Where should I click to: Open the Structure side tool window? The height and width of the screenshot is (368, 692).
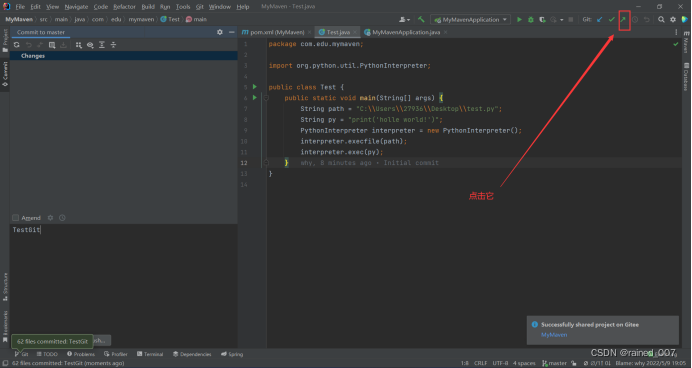coord(5,287)
